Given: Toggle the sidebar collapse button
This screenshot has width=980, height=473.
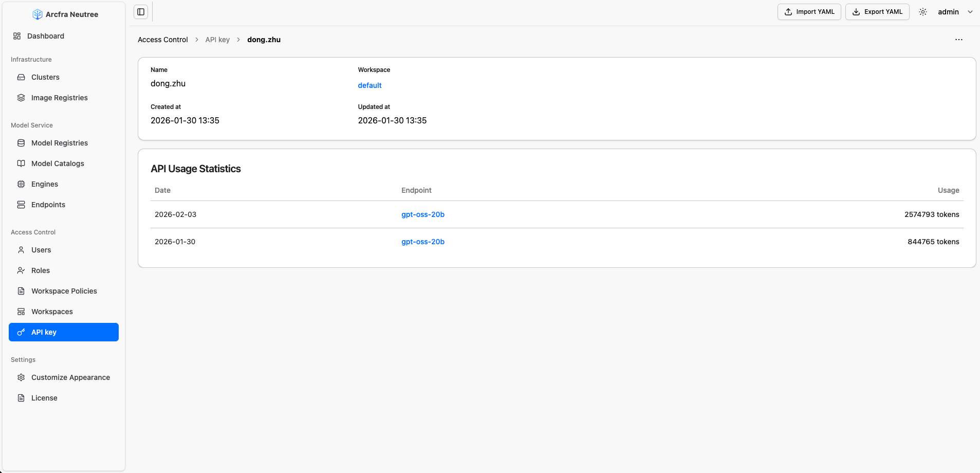Looking at the screenshot, I should coord(141,12).
